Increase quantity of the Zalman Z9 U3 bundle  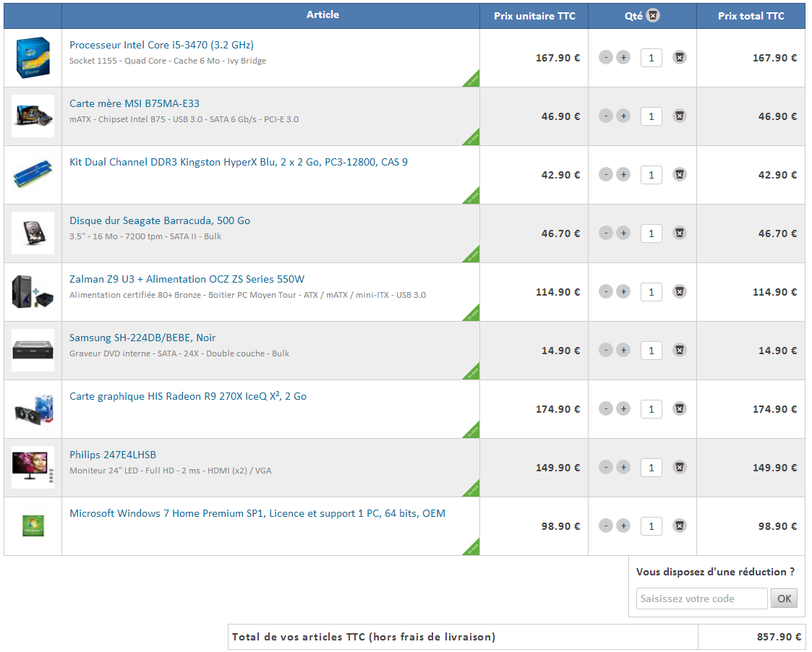[x=623, y=291]
